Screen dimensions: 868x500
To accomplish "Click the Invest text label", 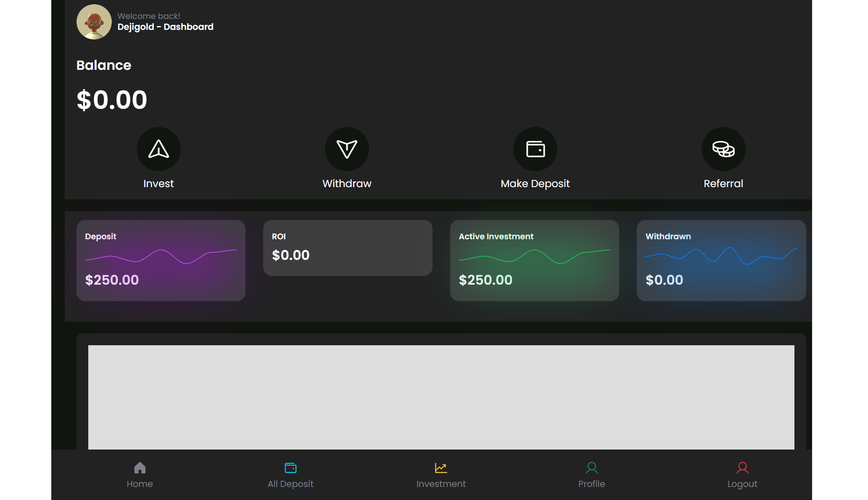I will click(x=158, y=184).
